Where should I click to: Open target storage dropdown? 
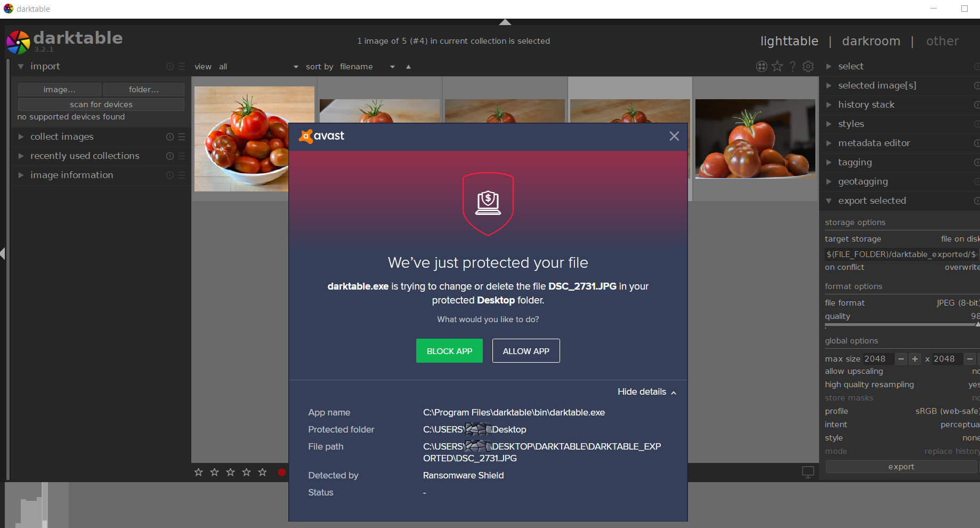click(902, 239)
